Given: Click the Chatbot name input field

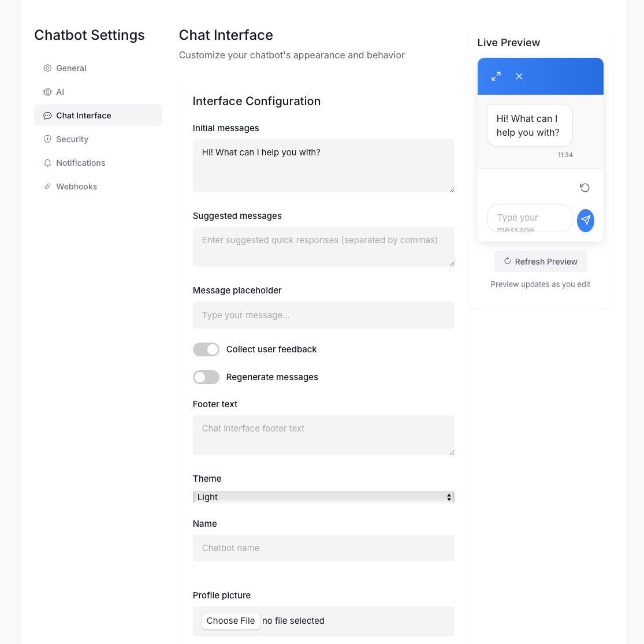Looking at the screenshot, I should pyautogui.click(x=323, y=548).
